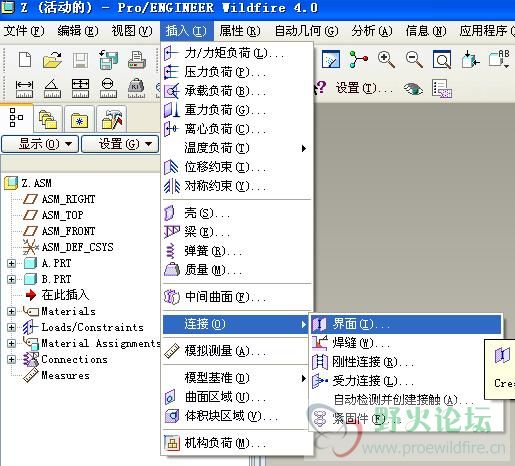Screen dimensions: 515x466
Task: Click the Print icon
Action: click(x=137, y=60)
